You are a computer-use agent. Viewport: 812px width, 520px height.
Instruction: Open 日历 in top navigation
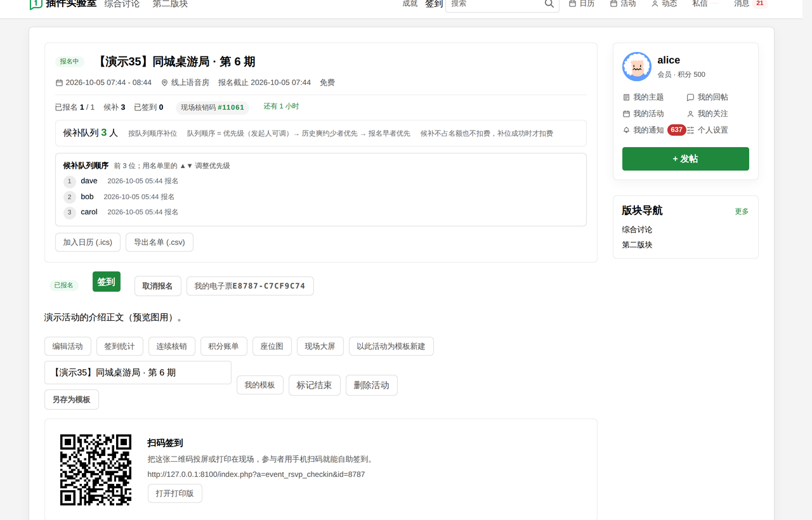(x=582, y=4)
